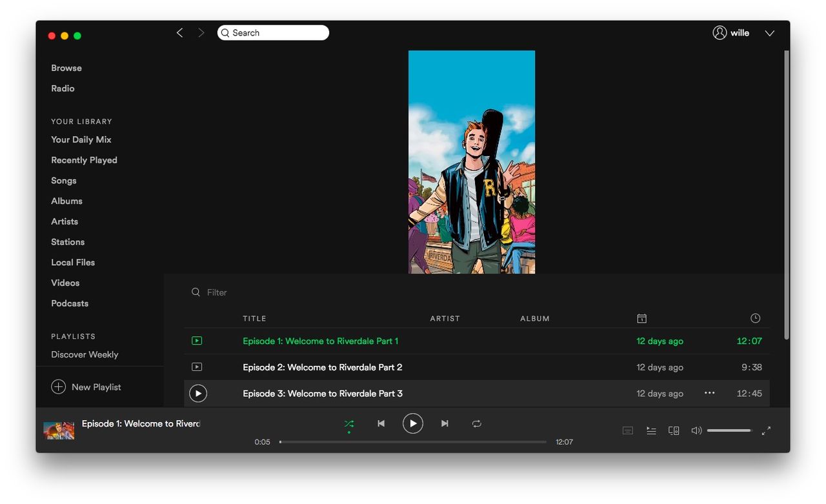826x504 pixels.
Task: Click the main Play button
Action: click(413, 423)
